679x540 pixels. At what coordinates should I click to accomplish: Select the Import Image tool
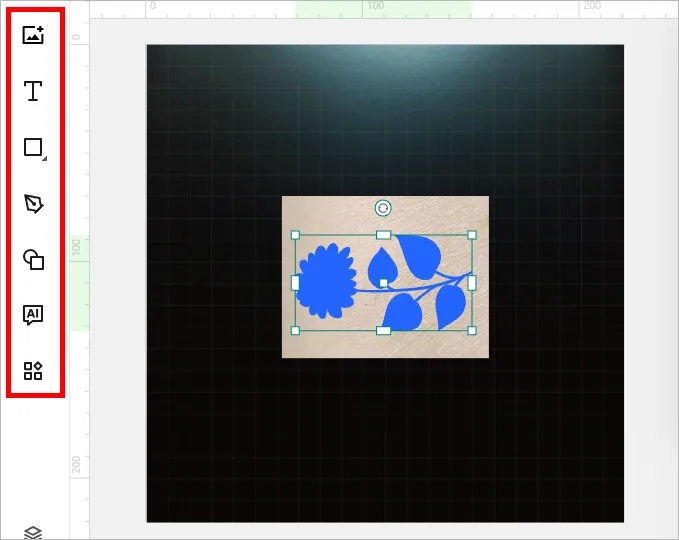click(x=33, y=35)
